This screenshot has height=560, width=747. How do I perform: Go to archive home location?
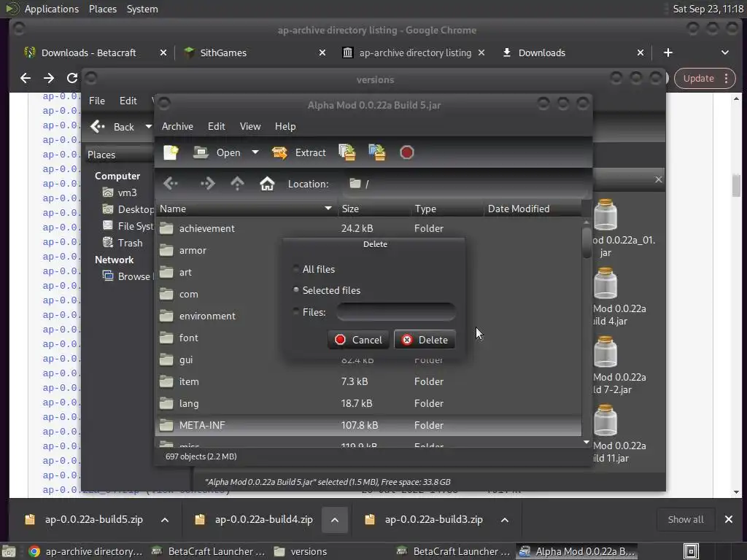tap(267, 183)
